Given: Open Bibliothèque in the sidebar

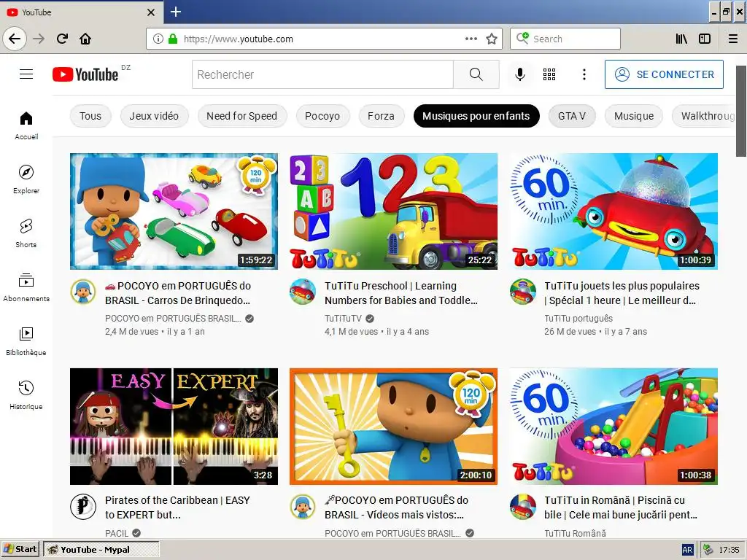Looking at the screenshot, I should click(x=26, y=341).
